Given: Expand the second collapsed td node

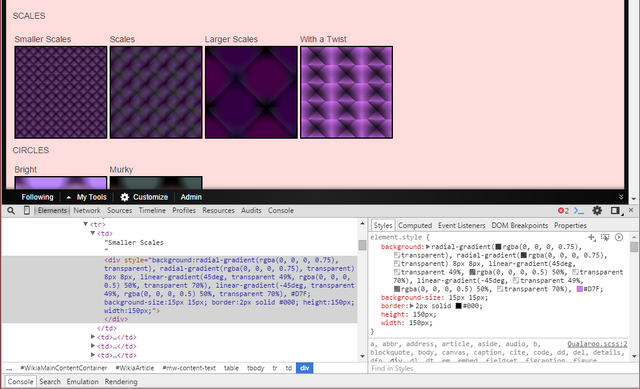Looking at the screenshot, I should coord(93,346).
